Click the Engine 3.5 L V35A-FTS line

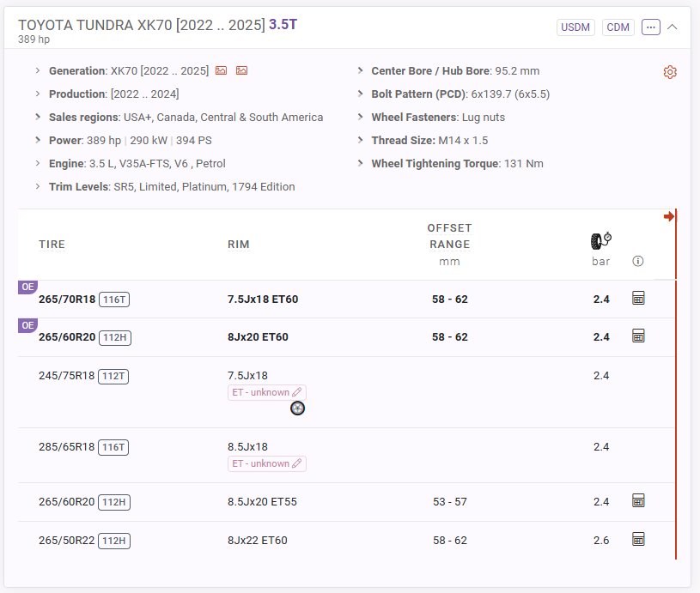pos(137,164)
